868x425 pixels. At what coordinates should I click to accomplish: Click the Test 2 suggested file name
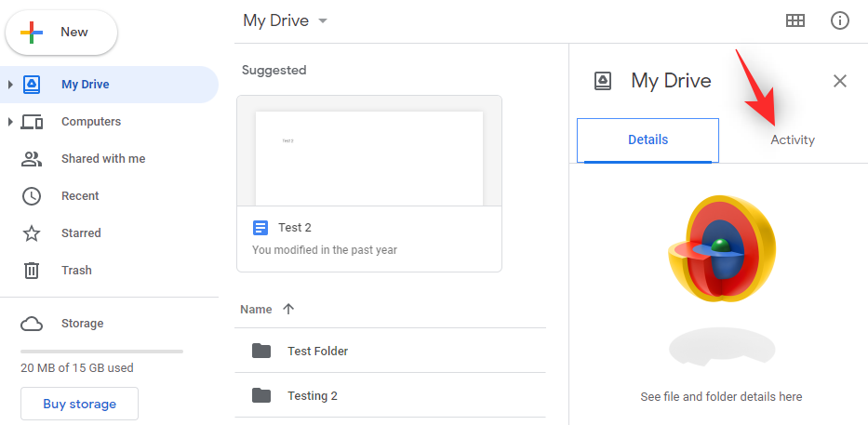tap(295, 228)
